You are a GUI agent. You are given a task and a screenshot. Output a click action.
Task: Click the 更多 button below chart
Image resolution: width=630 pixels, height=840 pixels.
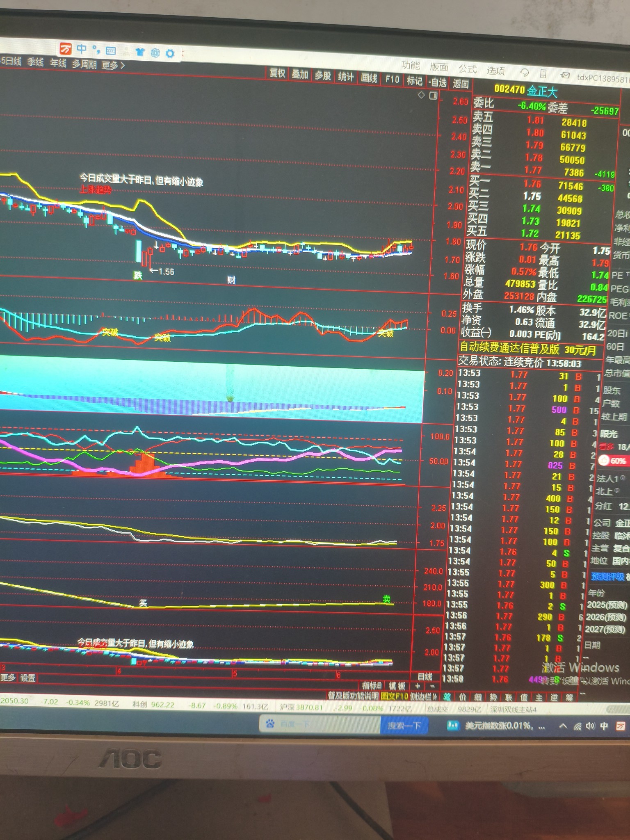[x=8, y=677]
